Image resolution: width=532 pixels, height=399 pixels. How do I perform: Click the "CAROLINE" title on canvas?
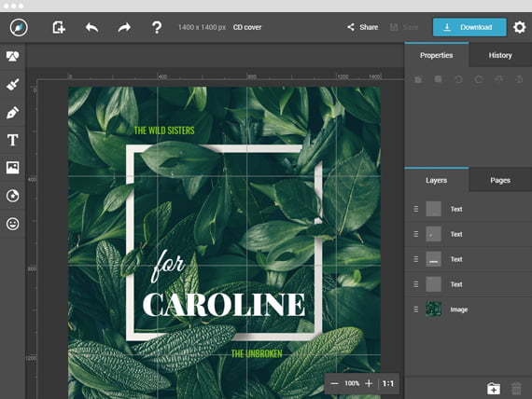tap(224, 305)
